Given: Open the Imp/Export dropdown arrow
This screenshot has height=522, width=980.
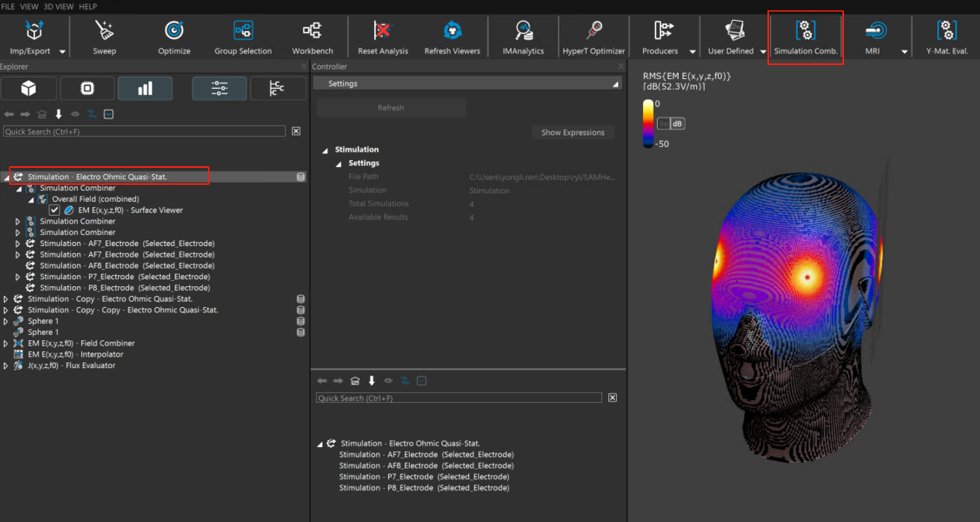Looking at the screenshot, I should (63, 52).
